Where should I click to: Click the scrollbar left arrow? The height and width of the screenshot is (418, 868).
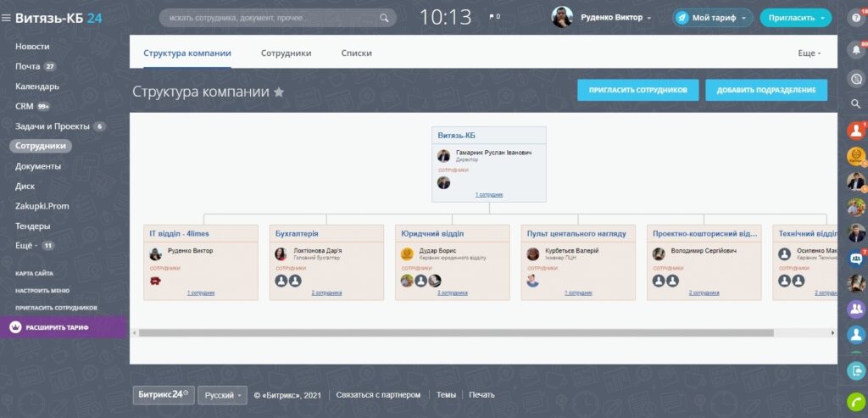(x=133, y=332)
